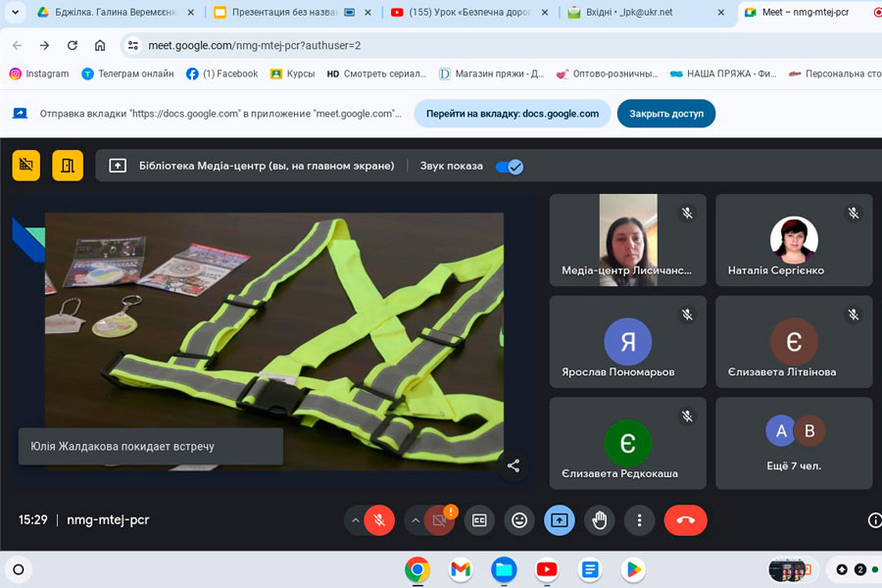Click the yellow hide-presentation icon

tap(26, 166)
